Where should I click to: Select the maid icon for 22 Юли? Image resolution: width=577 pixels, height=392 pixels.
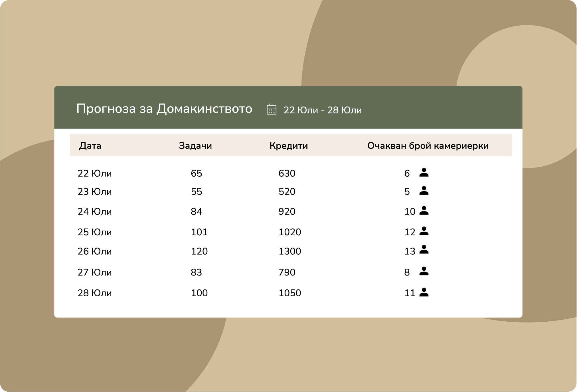coord(425,173)
